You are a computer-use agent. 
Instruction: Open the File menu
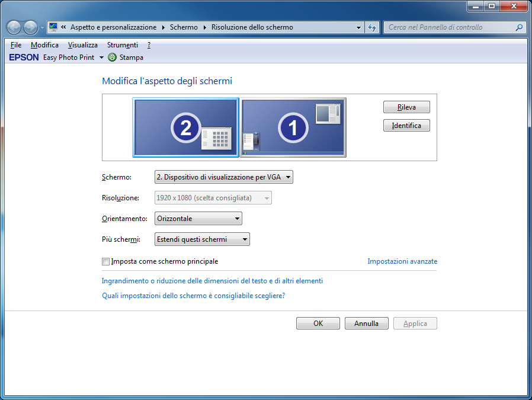[x=16, y=45]
